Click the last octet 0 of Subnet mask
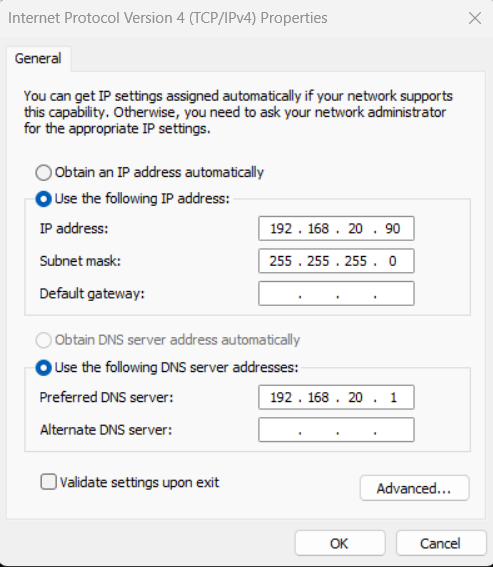 tap(392, 261)
